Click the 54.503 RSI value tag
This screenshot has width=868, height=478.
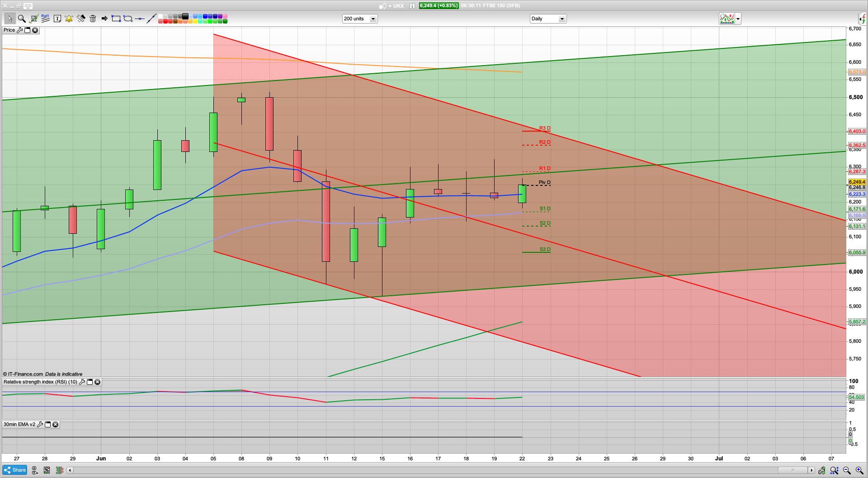coord(856,398)
